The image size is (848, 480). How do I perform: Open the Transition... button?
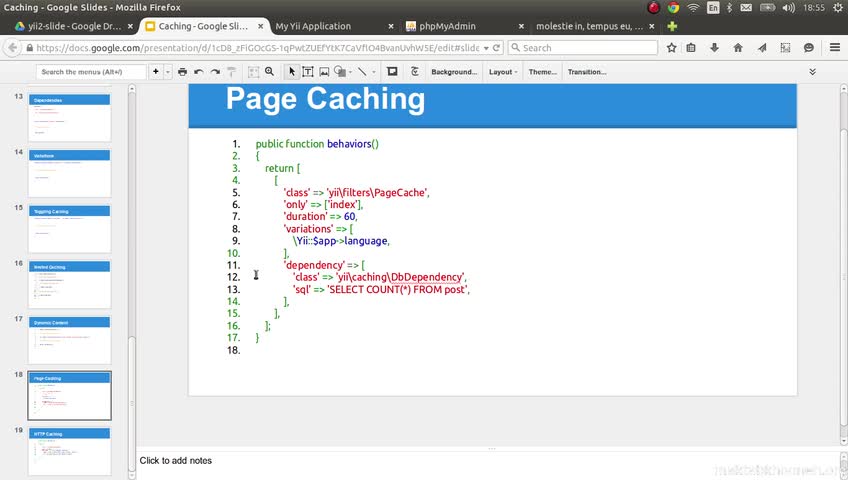[x=587, y=72]
